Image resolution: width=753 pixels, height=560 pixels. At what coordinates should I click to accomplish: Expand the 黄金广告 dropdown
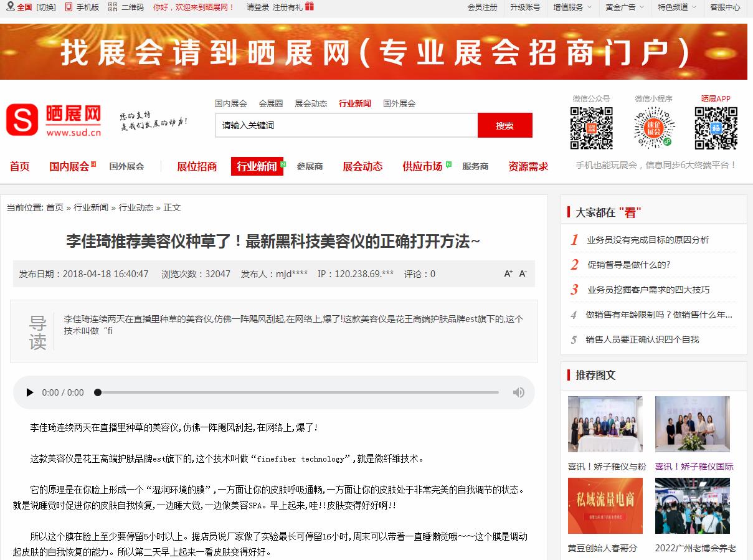click(624, 7)
